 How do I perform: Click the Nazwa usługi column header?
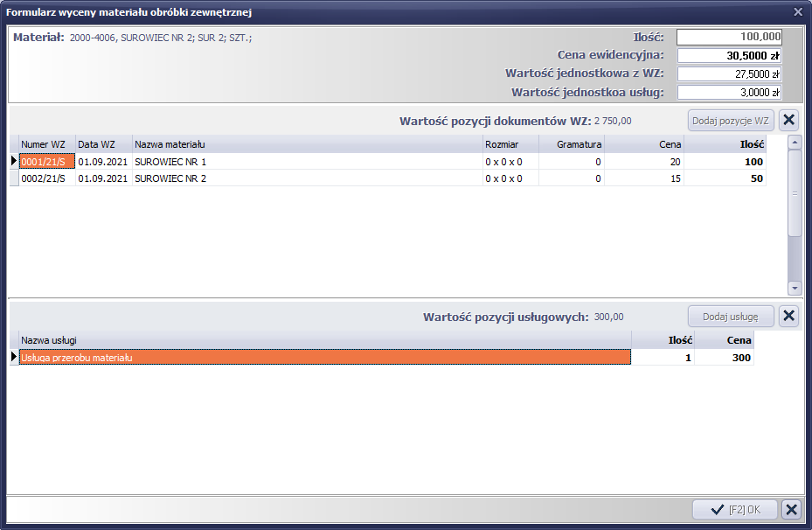(x=323, y=339)
